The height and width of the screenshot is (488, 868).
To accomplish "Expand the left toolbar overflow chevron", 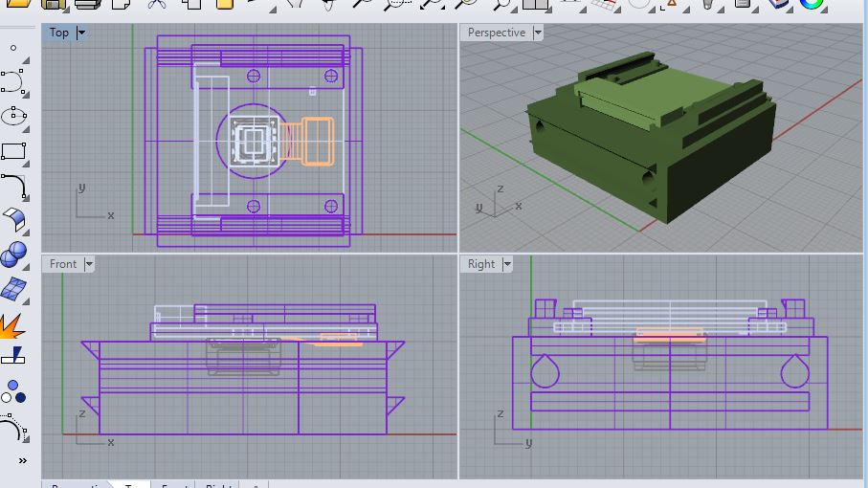I will (x=22, y=460).
